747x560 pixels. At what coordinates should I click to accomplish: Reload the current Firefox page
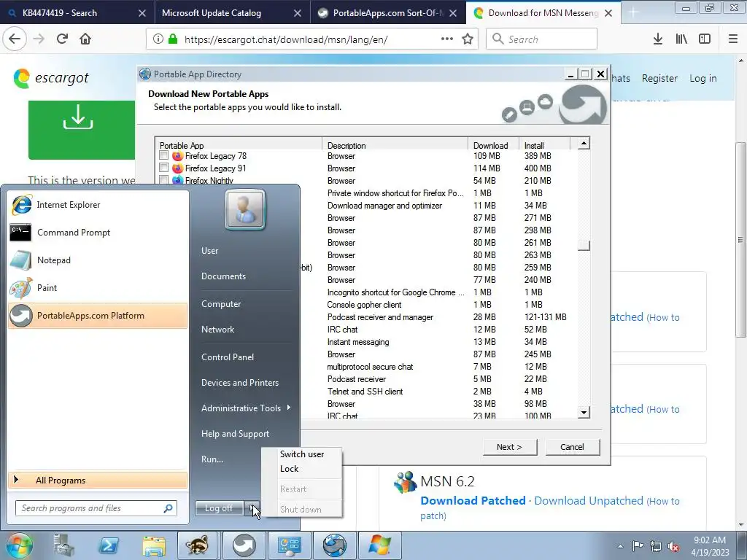pyautogui.click(x=62, y=39)
